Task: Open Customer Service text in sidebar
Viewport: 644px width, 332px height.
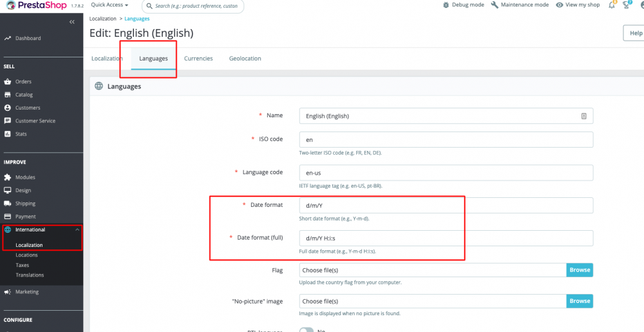Action: tap(35, 121)
